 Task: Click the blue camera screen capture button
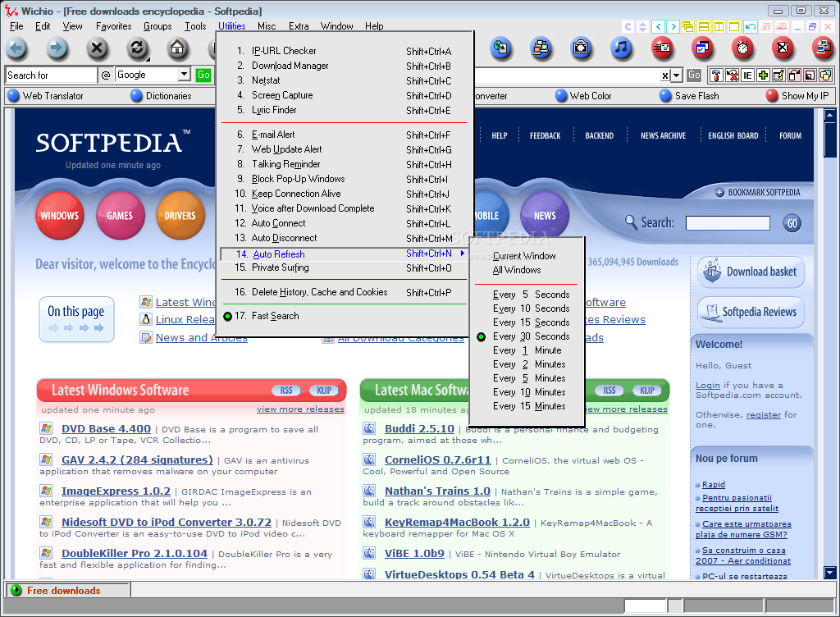pyautogui.click(x=581, y=48)
